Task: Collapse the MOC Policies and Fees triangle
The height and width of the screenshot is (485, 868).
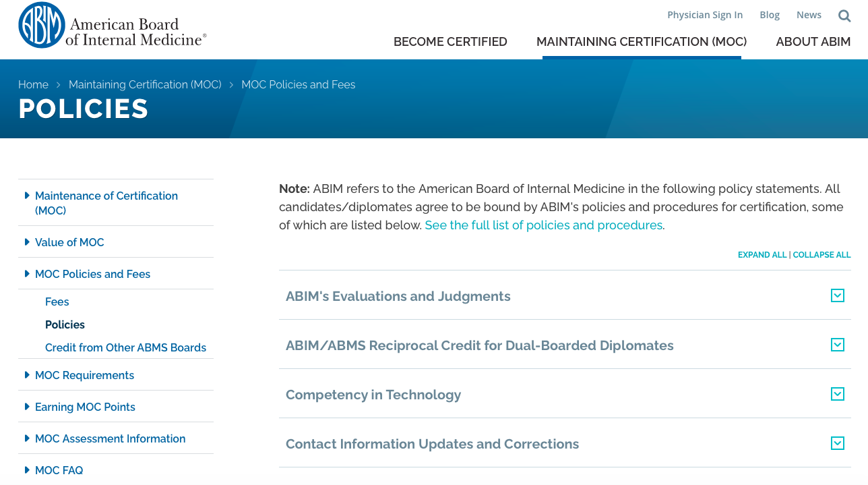Action: [27, 273]
